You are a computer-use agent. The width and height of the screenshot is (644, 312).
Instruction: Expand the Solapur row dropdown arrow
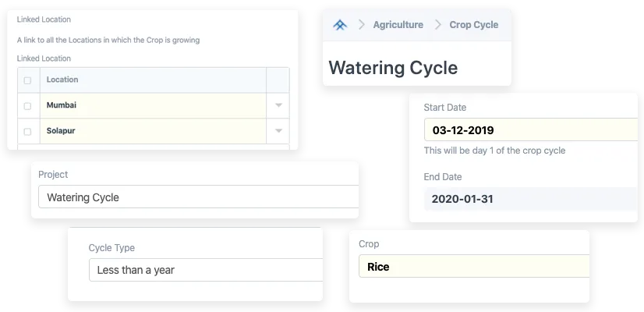tap(278, 131)
